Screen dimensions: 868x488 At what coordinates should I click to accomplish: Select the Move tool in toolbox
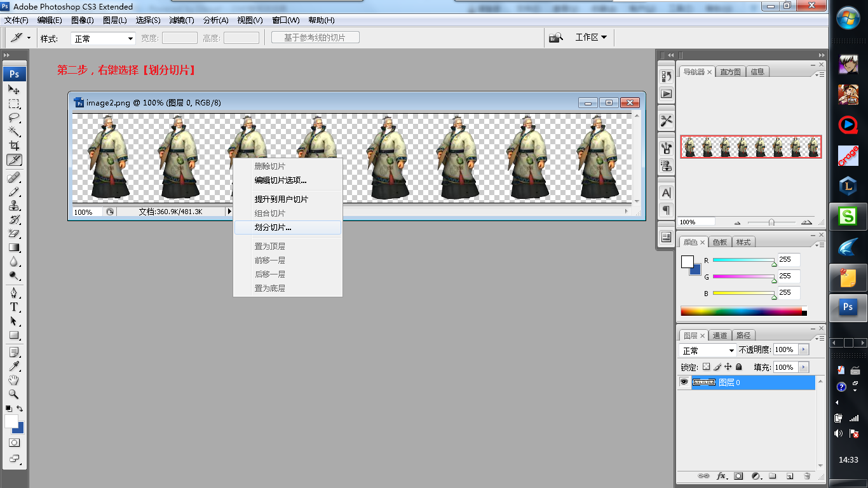14,90
